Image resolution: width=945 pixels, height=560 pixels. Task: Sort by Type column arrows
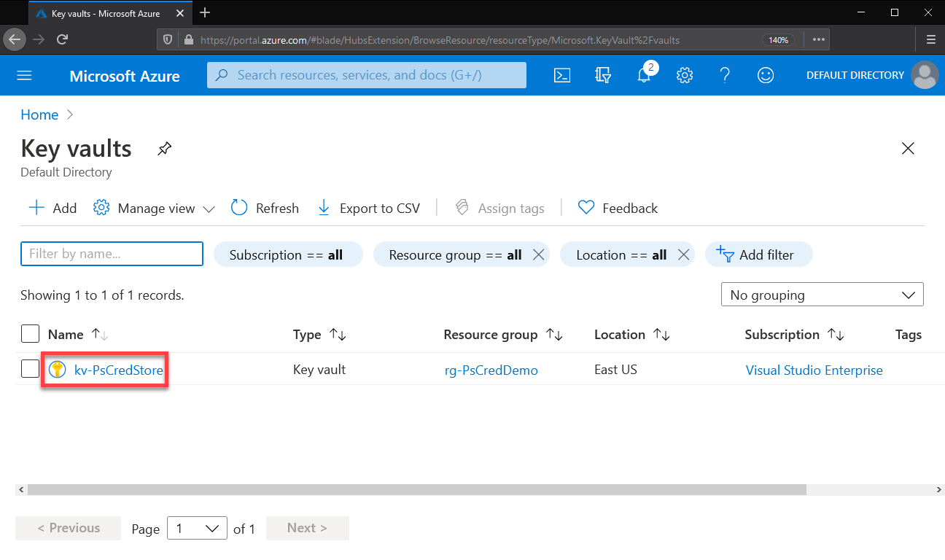pos(338,335)
